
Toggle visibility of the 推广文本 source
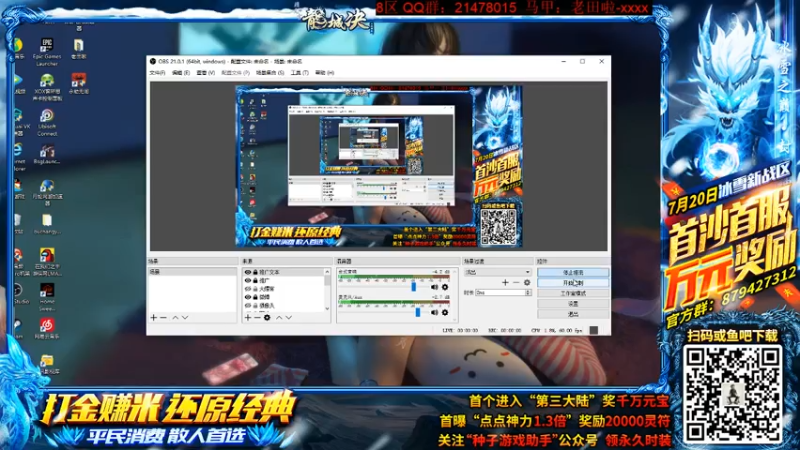tap(247, 272)
